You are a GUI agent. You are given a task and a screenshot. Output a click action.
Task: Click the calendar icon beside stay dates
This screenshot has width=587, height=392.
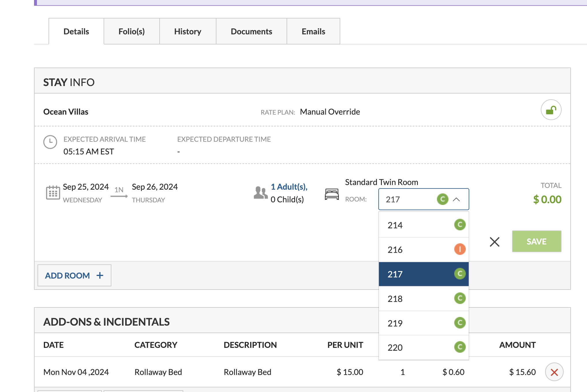tap(53, 193)
